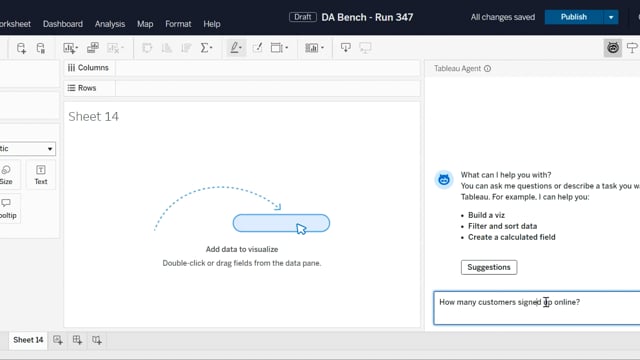This screenshot has width=640, height=360.
Task: Click the Download toolbar icon
Action: [x=346, y=48]
